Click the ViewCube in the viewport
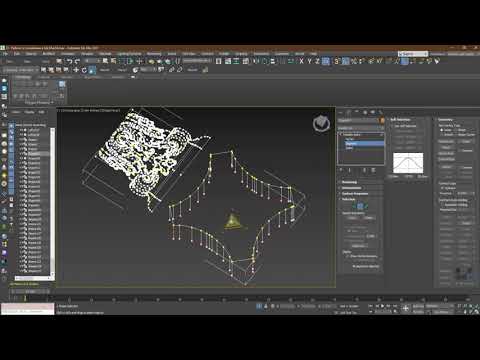480x360 pixels. coord(321,124)
